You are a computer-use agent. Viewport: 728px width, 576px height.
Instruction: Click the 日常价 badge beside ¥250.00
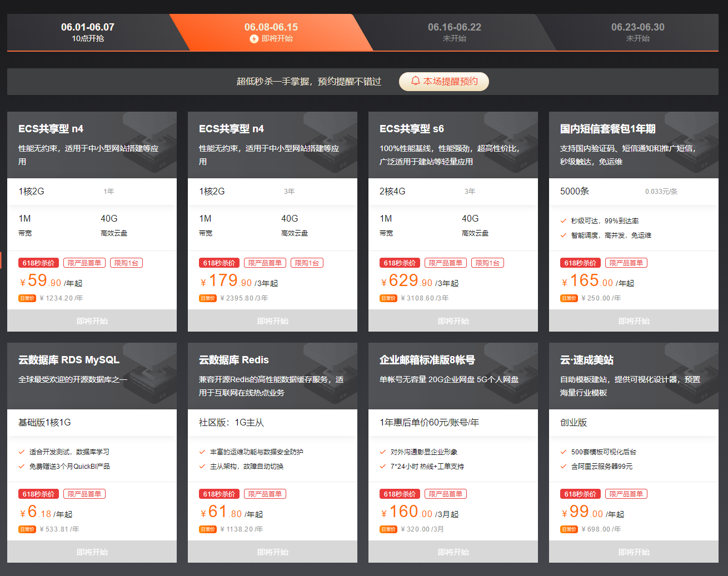coord(569,298)
